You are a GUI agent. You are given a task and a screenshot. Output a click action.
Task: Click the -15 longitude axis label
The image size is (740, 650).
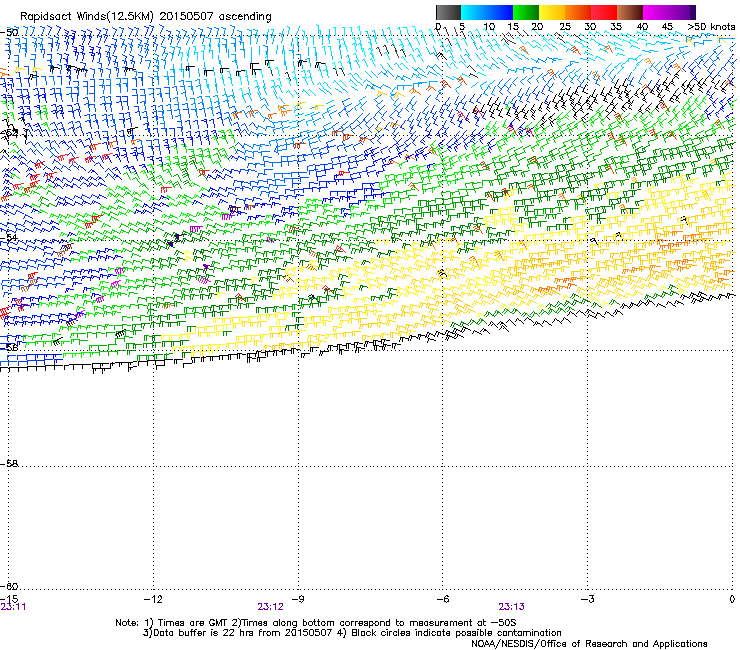[9, 599]
